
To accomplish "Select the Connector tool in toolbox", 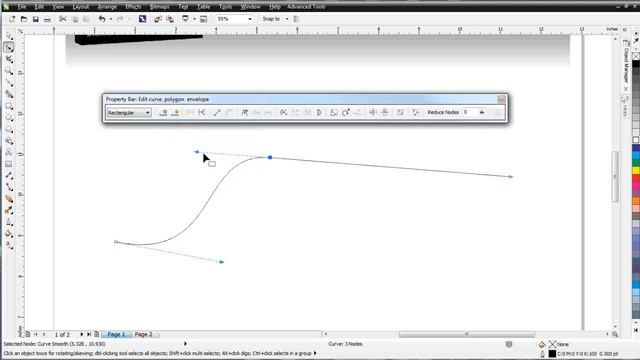I will click(9, 187).
